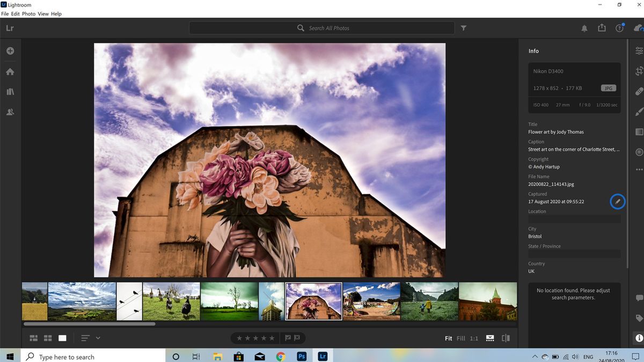Open the filter funnel beside search bar

click(463, 28)
